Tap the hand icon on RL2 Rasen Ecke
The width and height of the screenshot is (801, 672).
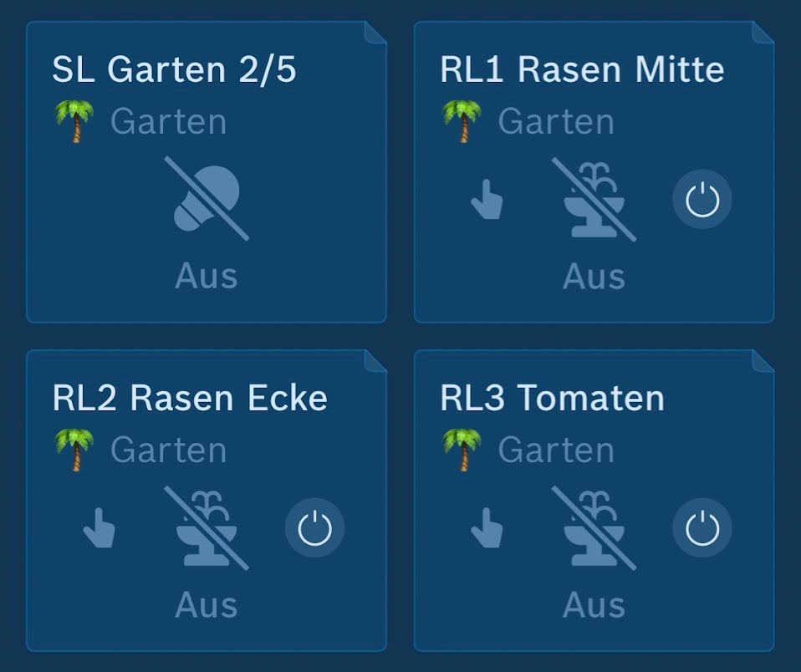point(99,529)
